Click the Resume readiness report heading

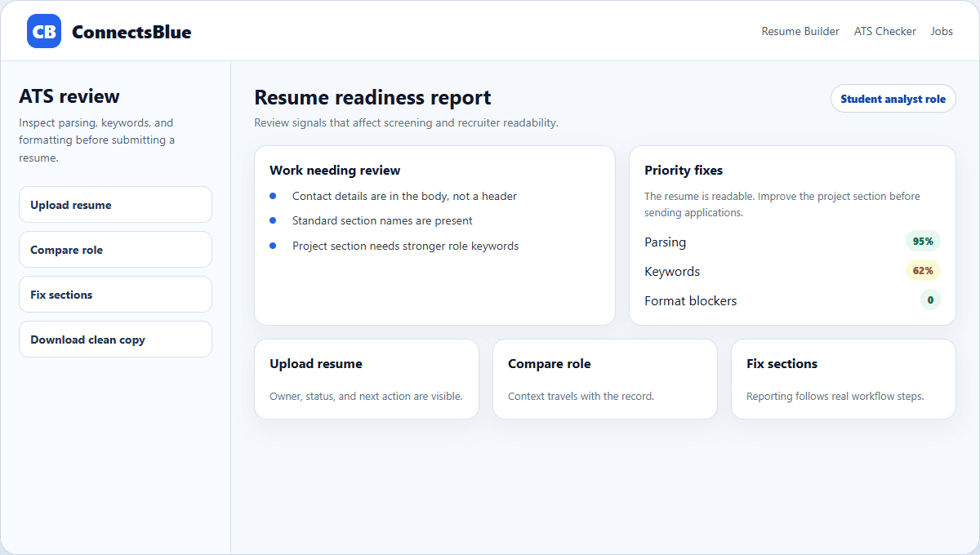(372, 98)
